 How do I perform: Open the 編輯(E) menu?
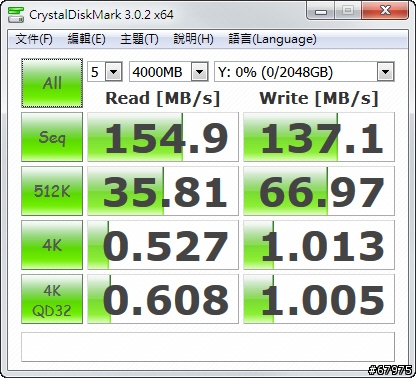click(86, 39)
